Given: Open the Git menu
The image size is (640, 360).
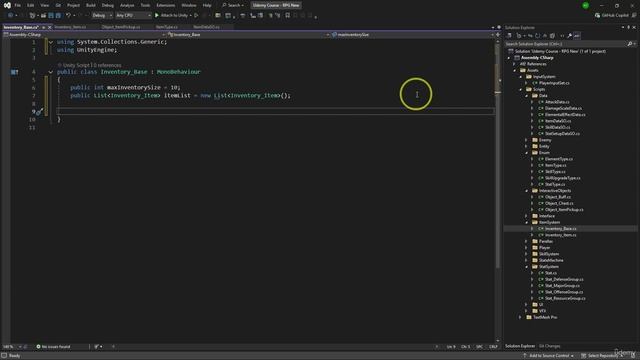Looking at the screenshot, I should (x=58, y=5).
